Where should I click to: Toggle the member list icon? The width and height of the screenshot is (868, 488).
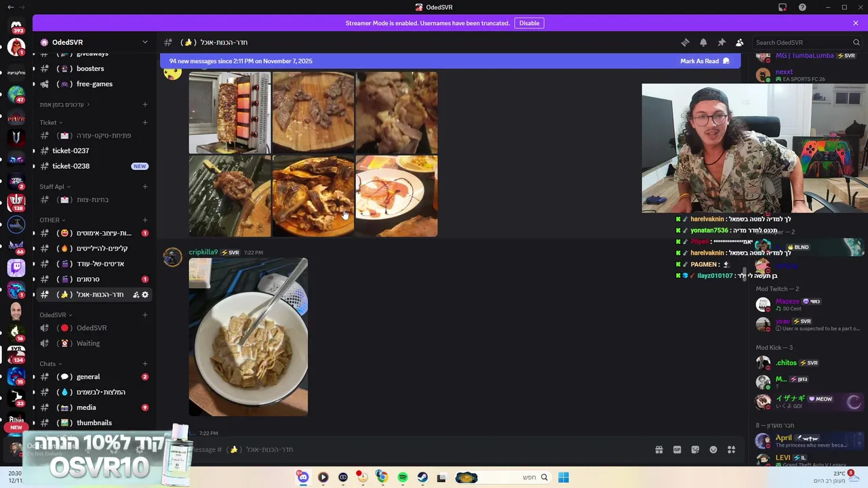tap(740, 42)
